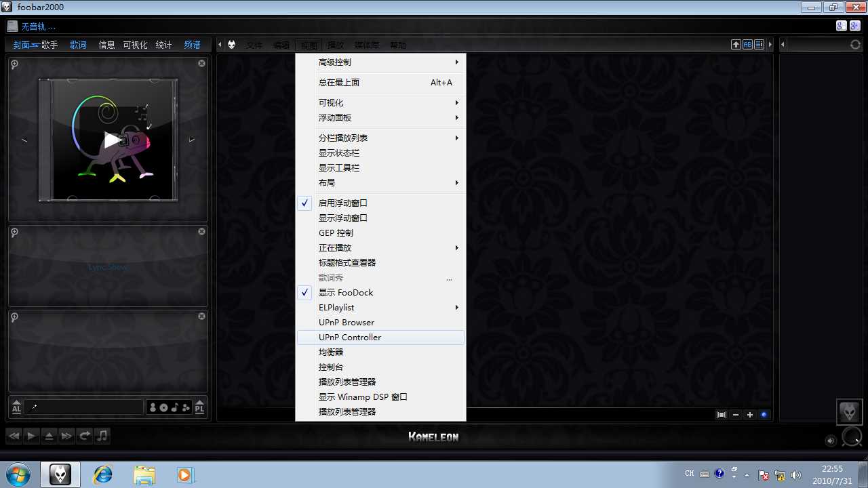Toggle 显示工具栏 menu item
Screen dimensions: 868x488
[x=380, y=167]
